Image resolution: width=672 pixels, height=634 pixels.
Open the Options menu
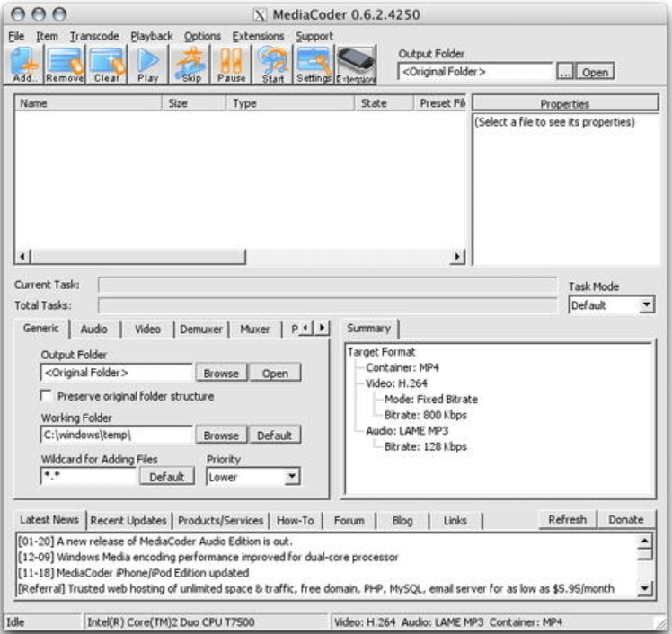[202, 36]
